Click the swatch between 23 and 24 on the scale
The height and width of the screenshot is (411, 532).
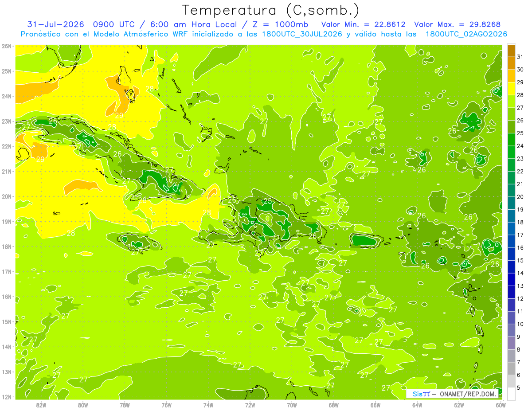(x=511, y=152)
